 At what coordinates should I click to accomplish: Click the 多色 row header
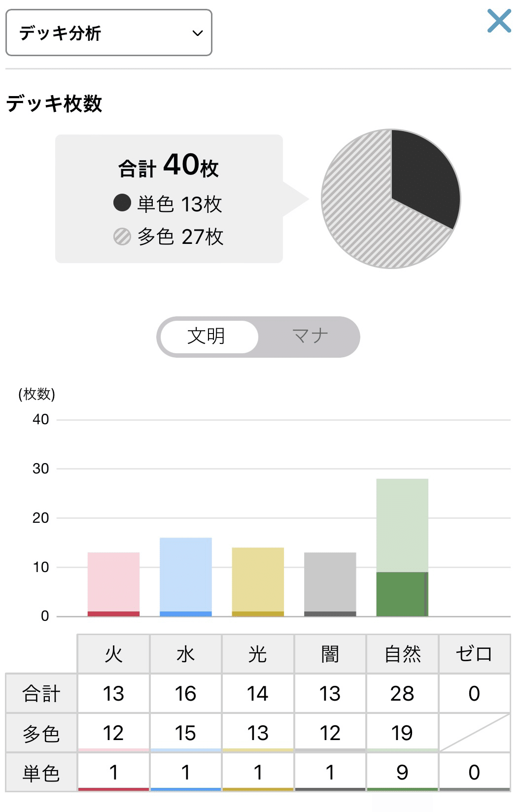tap(41, 733)
